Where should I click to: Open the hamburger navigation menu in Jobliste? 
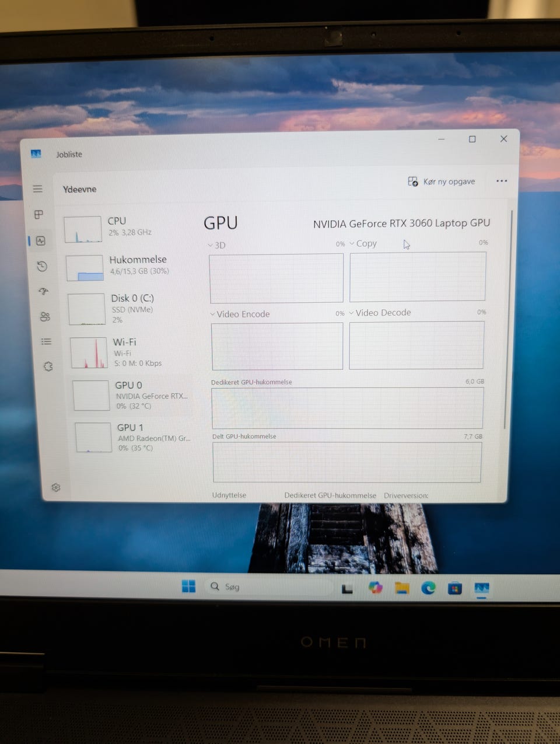click(x=37, y=189)
